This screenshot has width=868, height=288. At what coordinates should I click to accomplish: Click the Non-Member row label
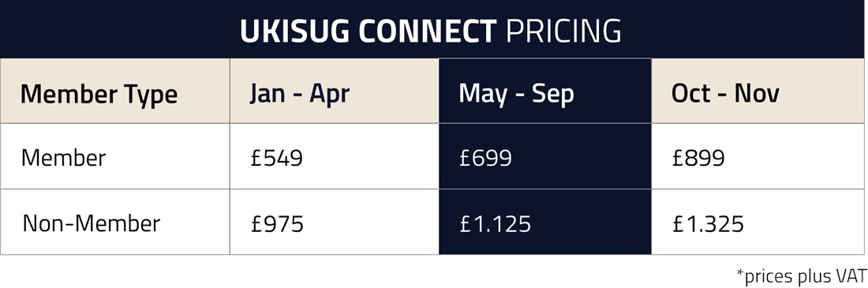pos(92,224)
